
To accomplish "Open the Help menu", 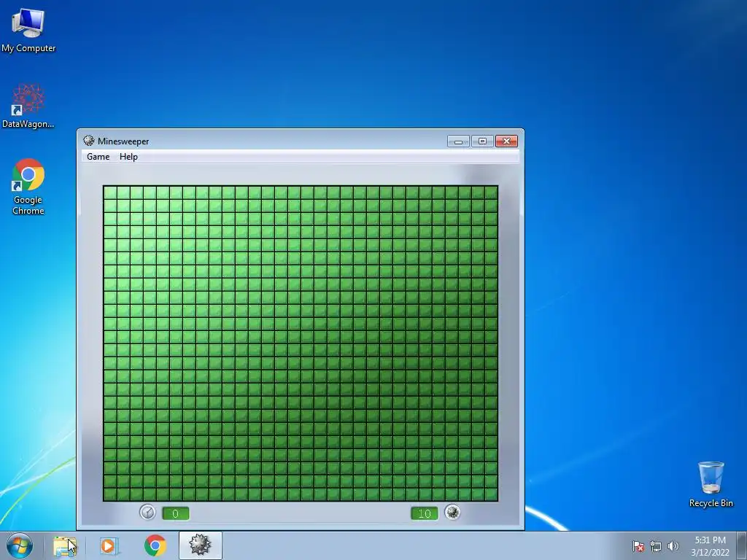I will point(128,157).
